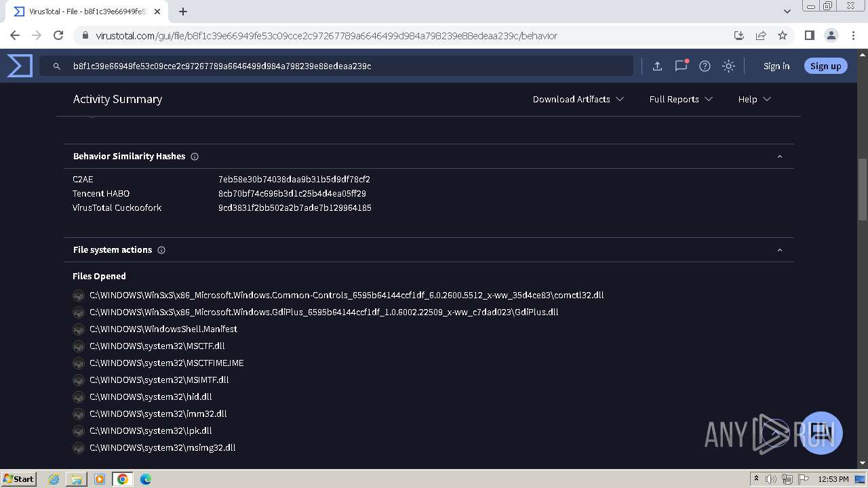Open the tab search chevron
Screen dimensions: 868x488
pos(787,12)
